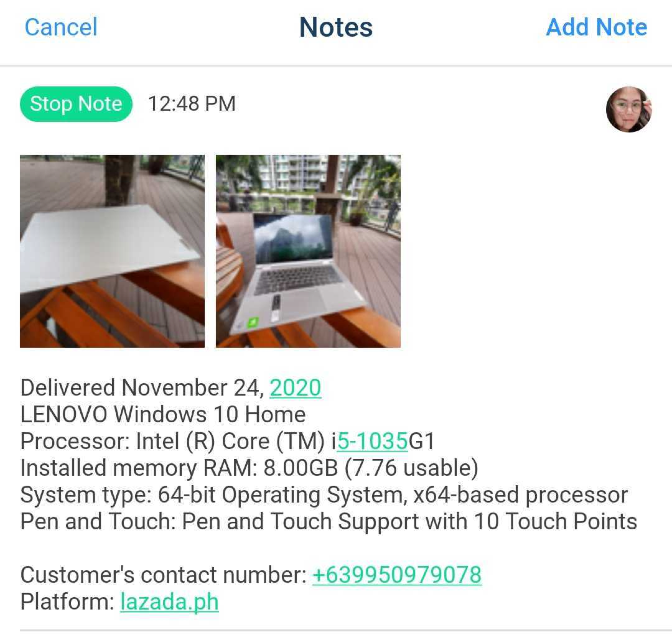Select the Platform label text
672x640 pixels.
[67, 601]
